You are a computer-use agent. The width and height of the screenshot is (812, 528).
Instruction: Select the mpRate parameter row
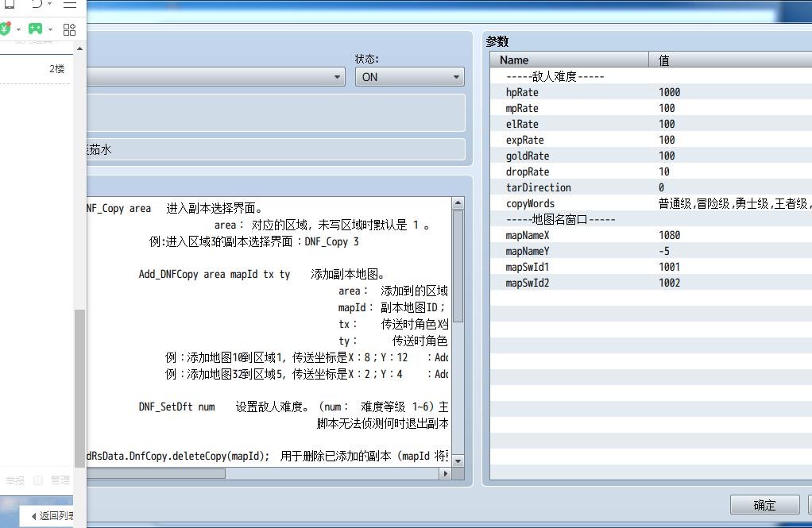pos(651,108)
